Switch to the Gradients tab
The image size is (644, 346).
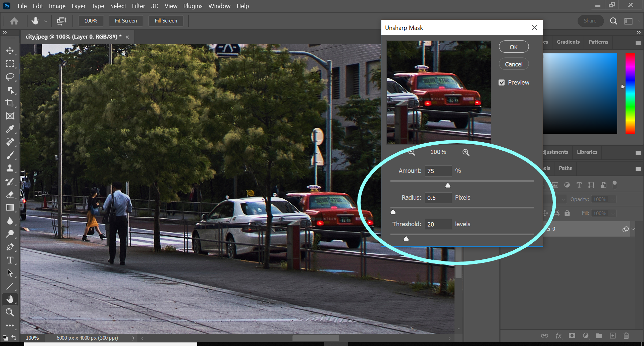568,42
